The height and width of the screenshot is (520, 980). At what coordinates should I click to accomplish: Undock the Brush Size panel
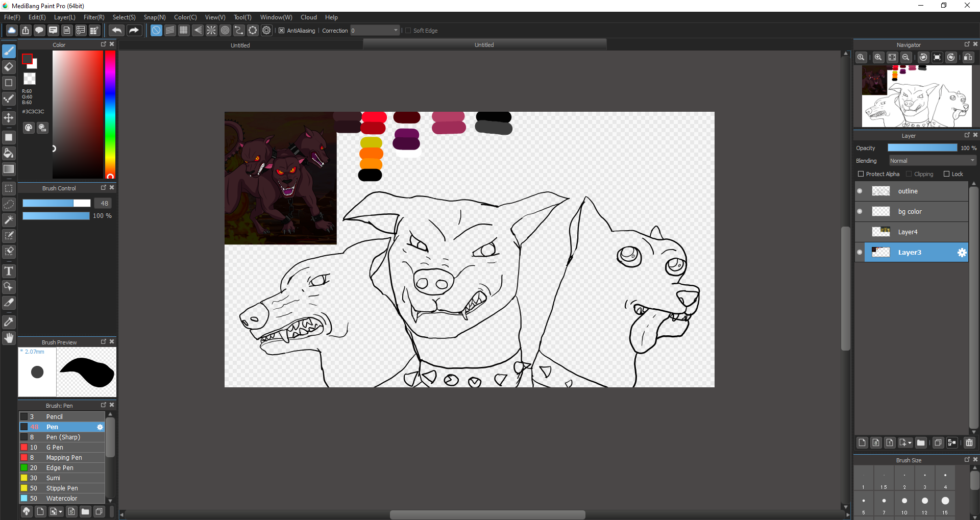tap(967, 460)
